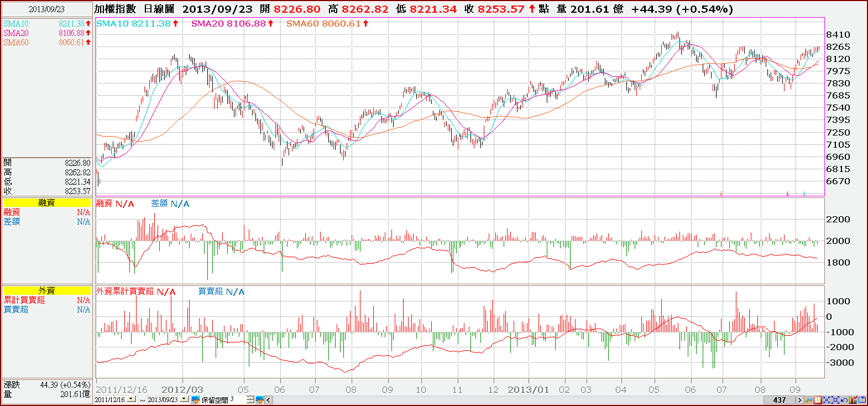Click the blue export arrow icon

click(861, 399)
